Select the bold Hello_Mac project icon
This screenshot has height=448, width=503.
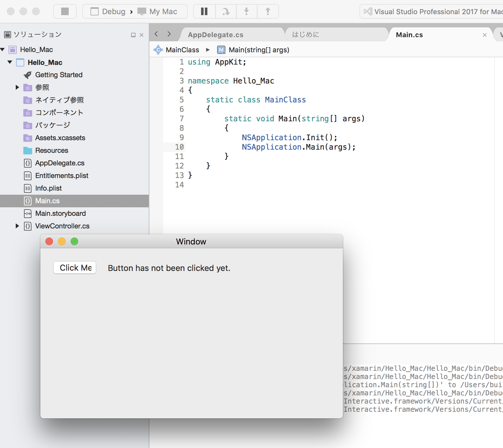tap(20, 62)
